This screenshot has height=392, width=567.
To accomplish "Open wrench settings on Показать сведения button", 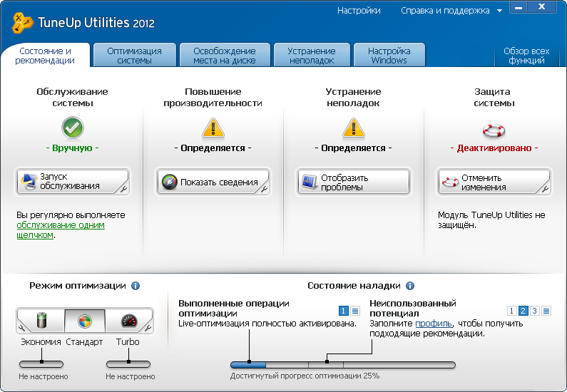I will click(x=264, y=189).
